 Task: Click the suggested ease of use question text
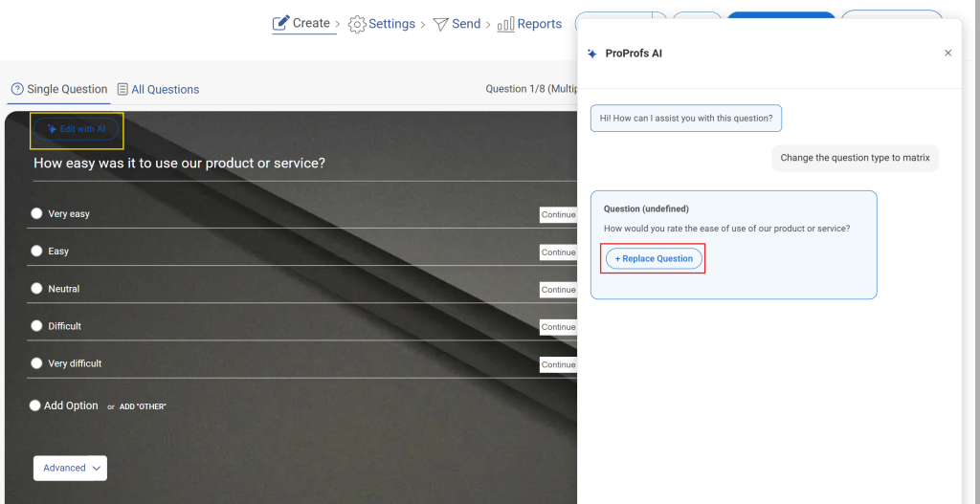tap(727, 229)
